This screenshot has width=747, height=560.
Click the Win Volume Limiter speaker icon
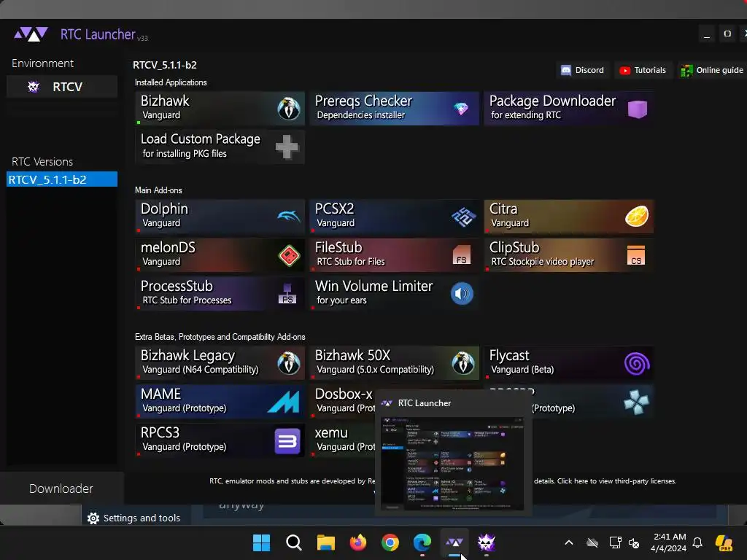pos(462,294)
